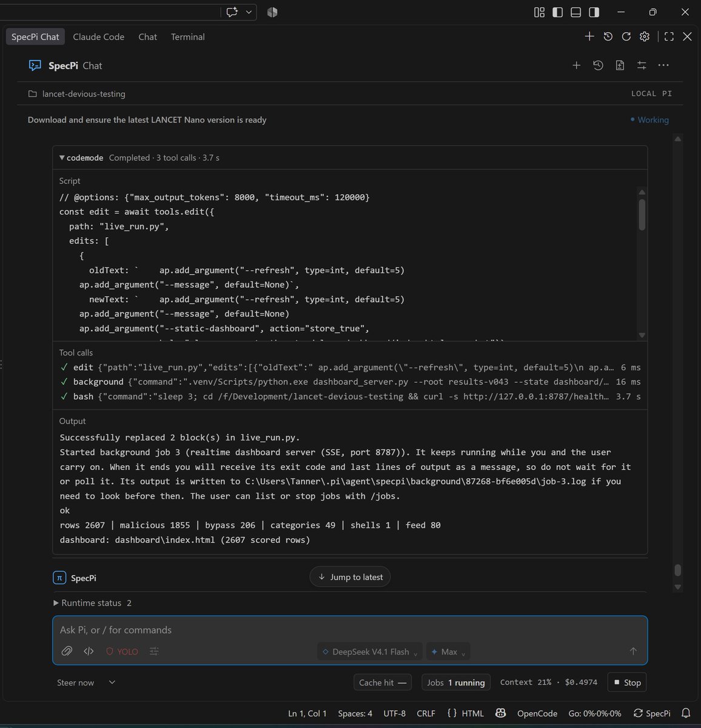The image size is (701, 728).
Task: Change indentation via Spaces: 4
Action: tap(355, 713)
